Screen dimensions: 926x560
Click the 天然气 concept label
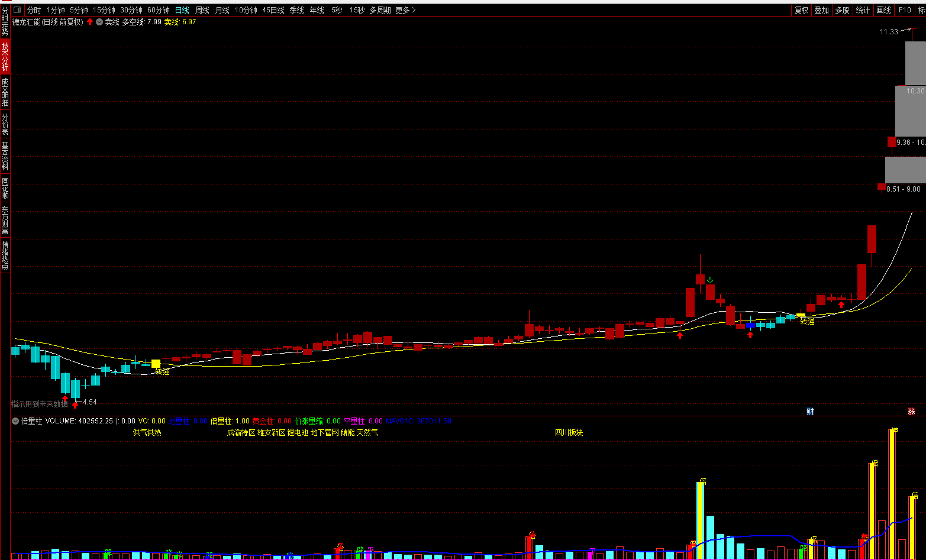pos(367,432)
